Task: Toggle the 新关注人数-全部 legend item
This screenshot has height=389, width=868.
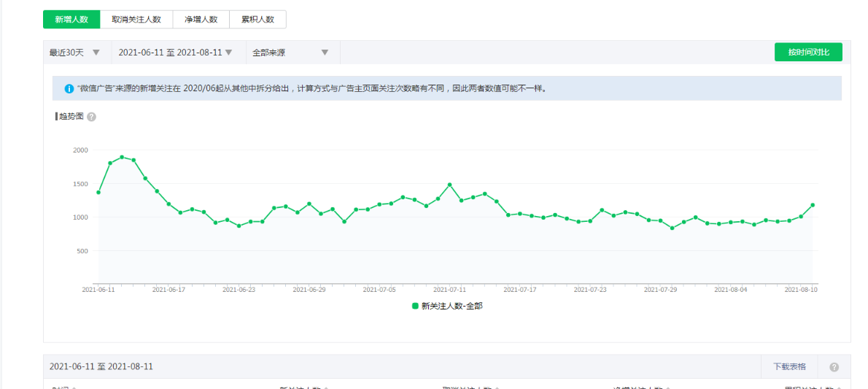Action: tap(446, 306)
